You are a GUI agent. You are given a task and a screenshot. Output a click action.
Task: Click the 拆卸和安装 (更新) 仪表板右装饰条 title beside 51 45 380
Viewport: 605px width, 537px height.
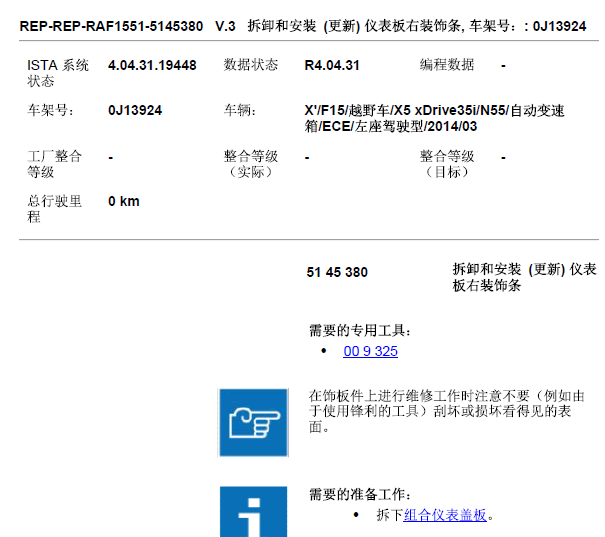(525, 277)
